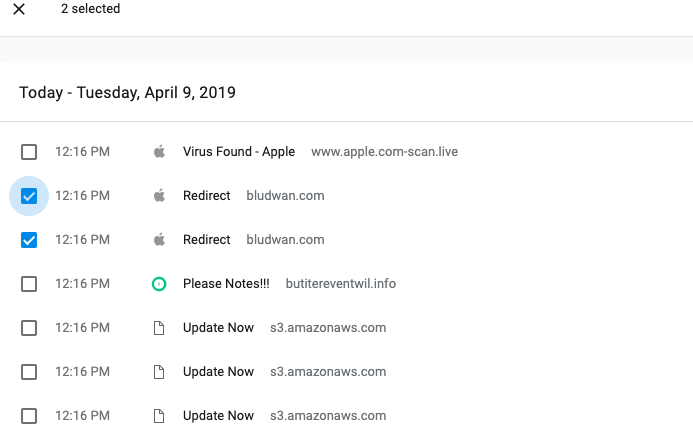Click the document icon of the second Update Now entry
This screenshot has width=693, height=435.
click(x=158, y=372)
